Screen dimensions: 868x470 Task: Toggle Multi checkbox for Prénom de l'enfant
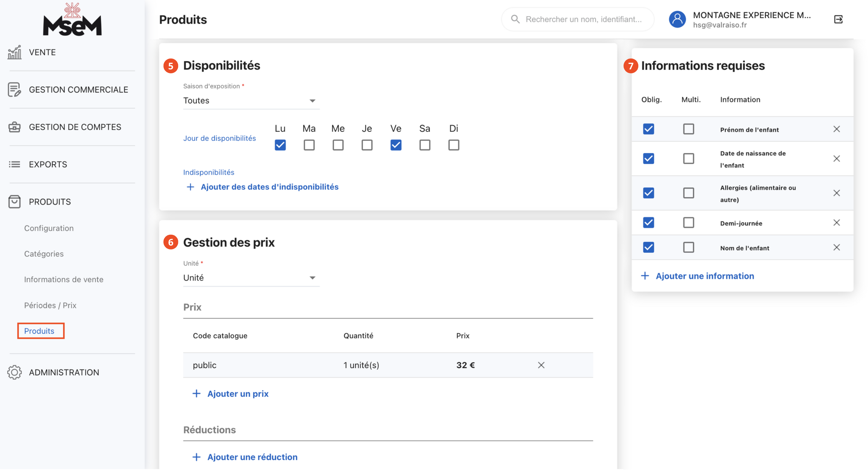click(x=688, y=129)
